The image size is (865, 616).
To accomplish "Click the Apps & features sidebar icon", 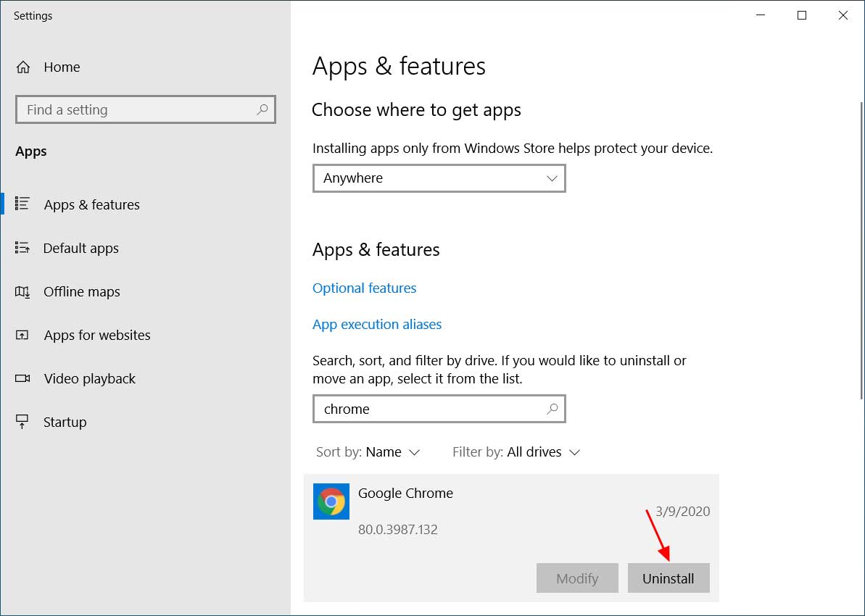I will click(22, 204).
